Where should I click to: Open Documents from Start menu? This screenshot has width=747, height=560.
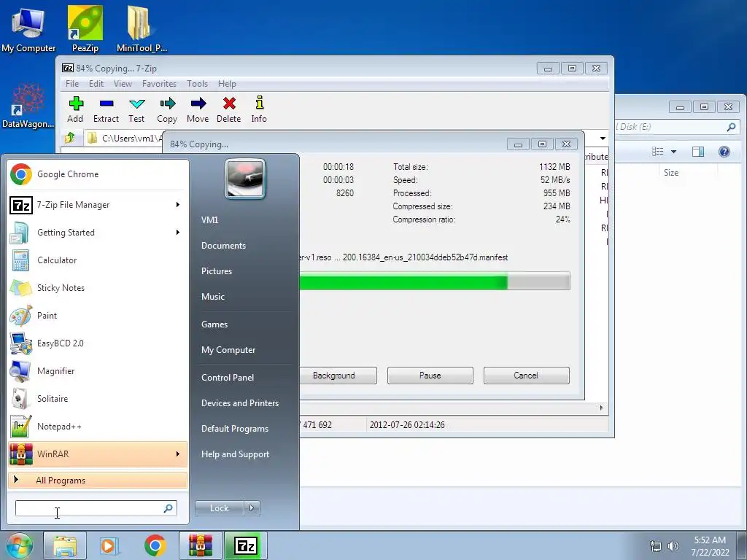(x=223, y=246)
